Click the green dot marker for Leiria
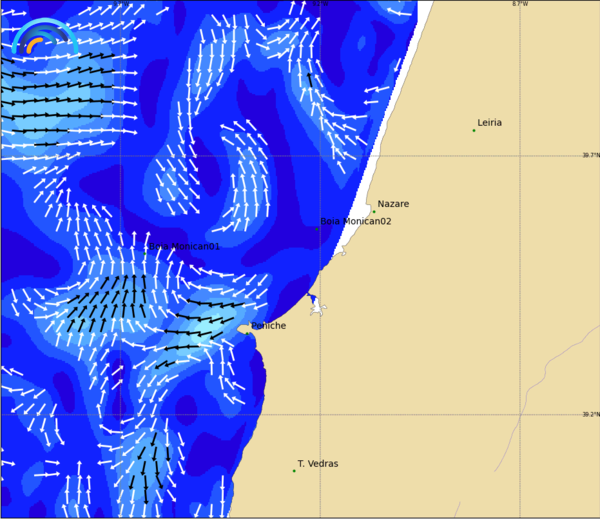This screenshot has height=519, width=600. 474,130
